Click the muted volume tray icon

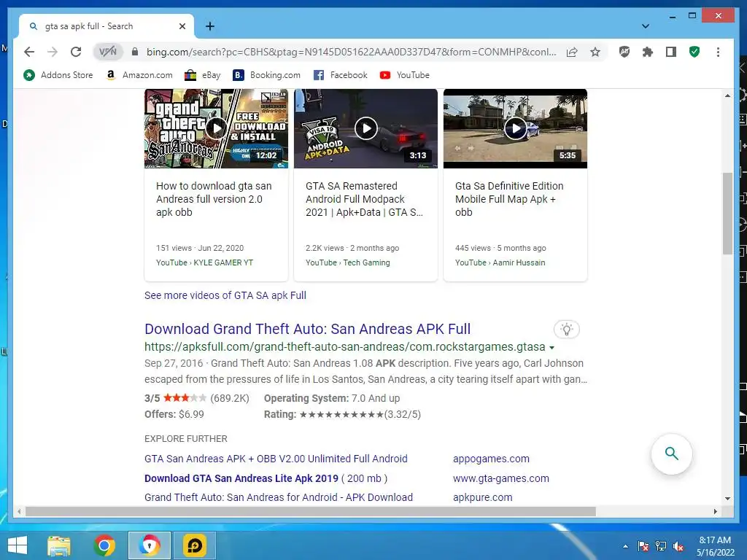click(678, 546)
